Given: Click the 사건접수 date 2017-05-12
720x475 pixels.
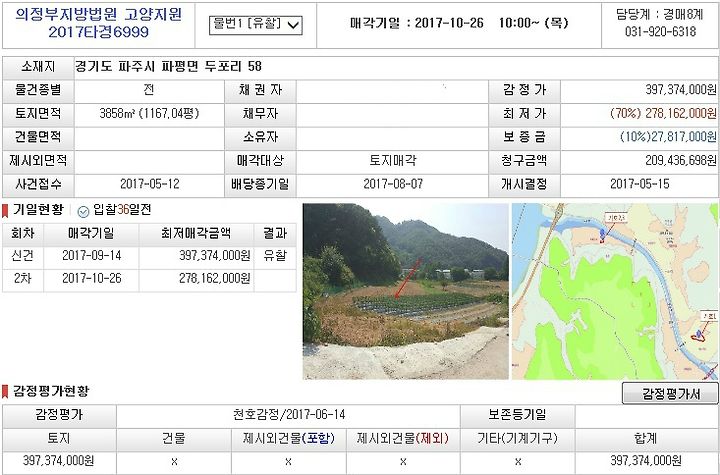Looking at the screenshot, I should coord(150,184).
